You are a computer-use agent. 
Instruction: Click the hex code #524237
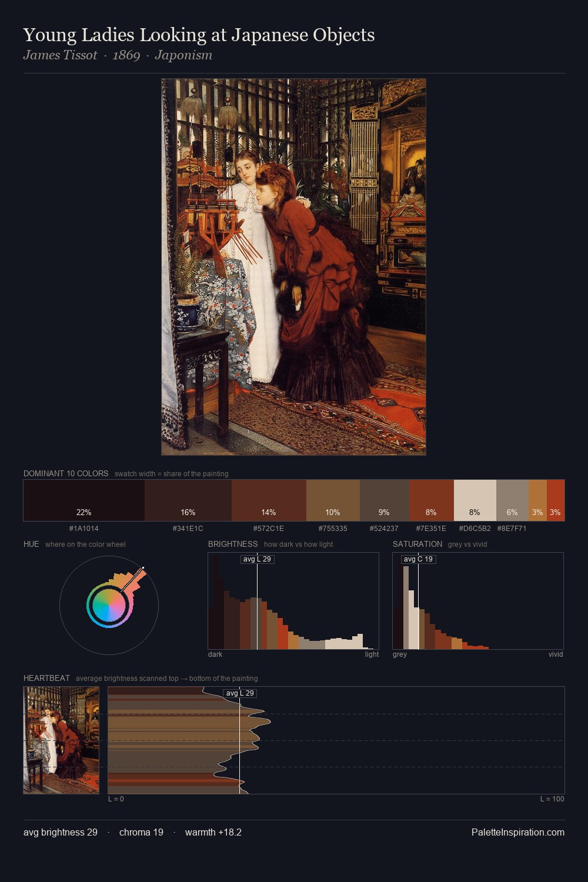pyautogui.click(x=384, y=529)
